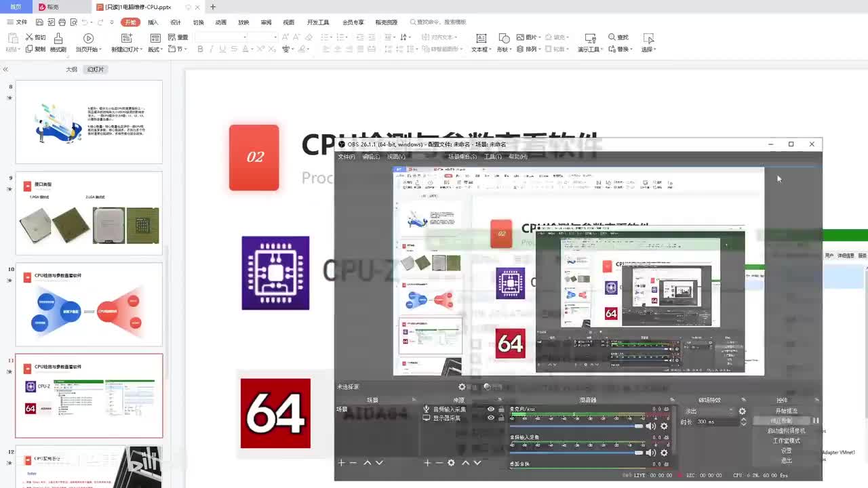Remove the scene with the minus icon

pyautogui.click(x=353, y=463)
